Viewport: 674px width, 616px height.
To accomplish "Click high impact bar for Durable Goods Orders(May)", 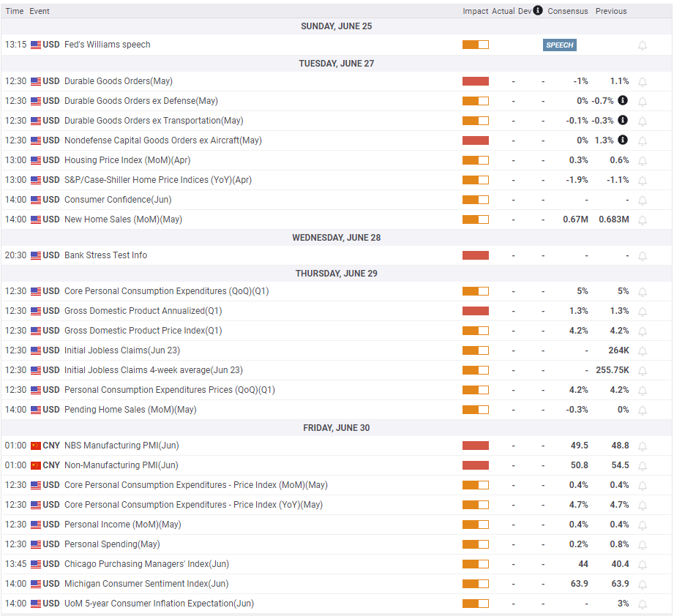I will point(476,81).
